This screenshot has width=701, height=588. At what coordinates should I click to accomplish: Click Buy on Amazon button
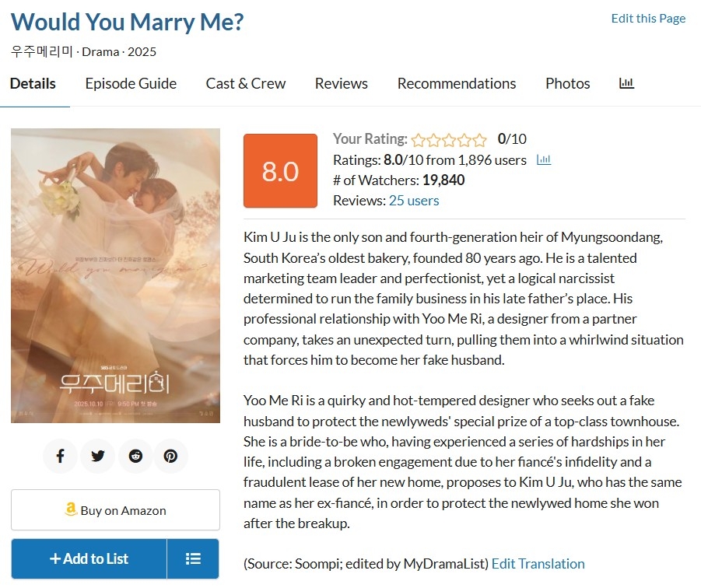pos(115,510)
